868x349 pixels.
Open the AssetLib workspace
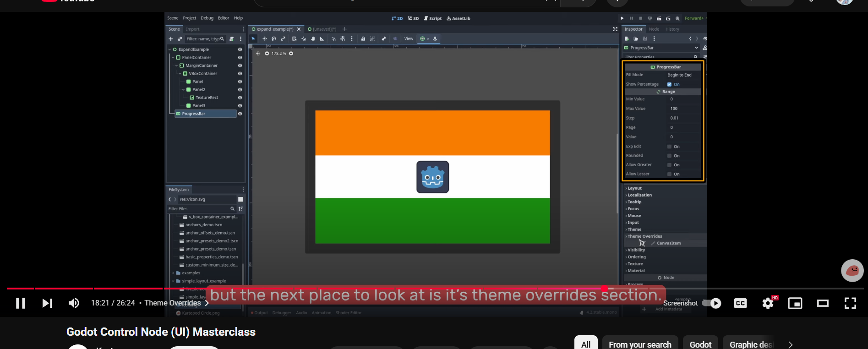459,18
